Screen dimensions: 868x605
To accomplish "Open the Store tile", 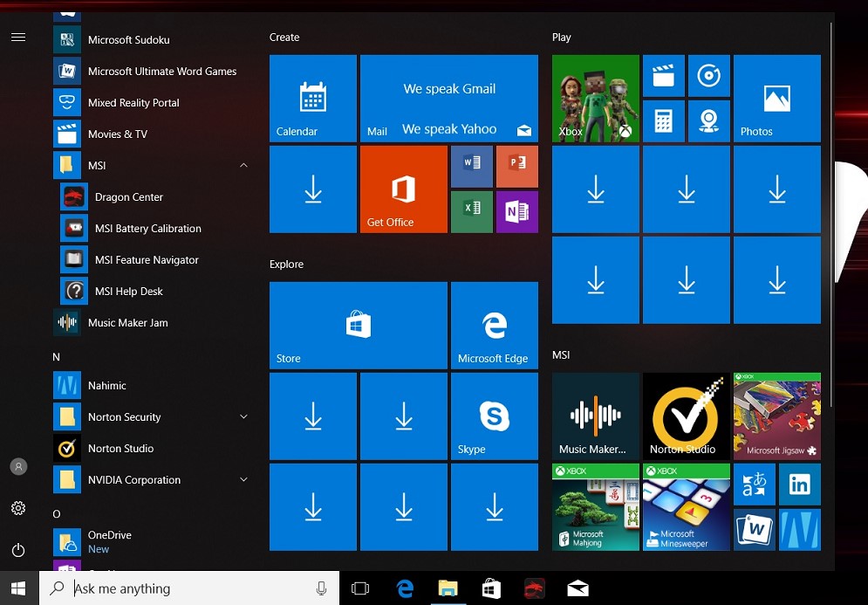I will (x=358, y=325).
